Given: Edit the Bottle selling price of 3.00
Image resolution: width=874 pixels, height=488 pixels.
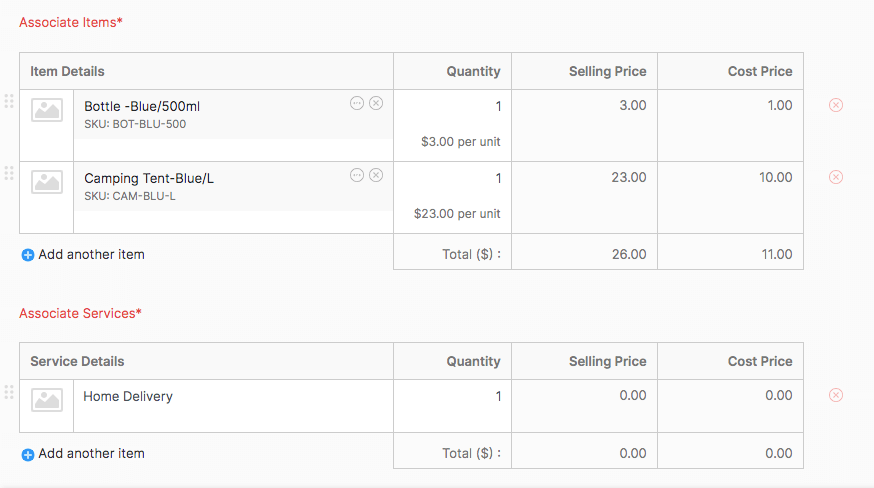Looking at the screenshot, I should [585, 106].
